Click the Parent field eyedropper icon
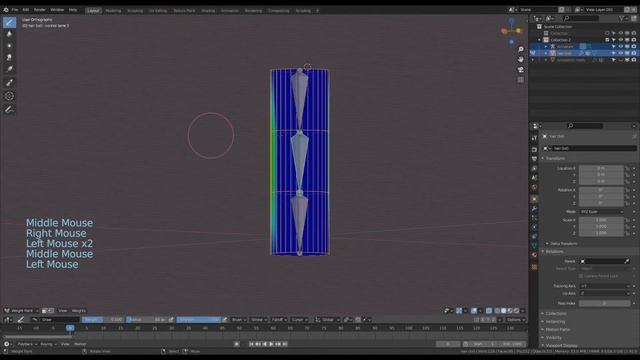The height and width of the screenshot is (360, 640). (x=627, y=261)
